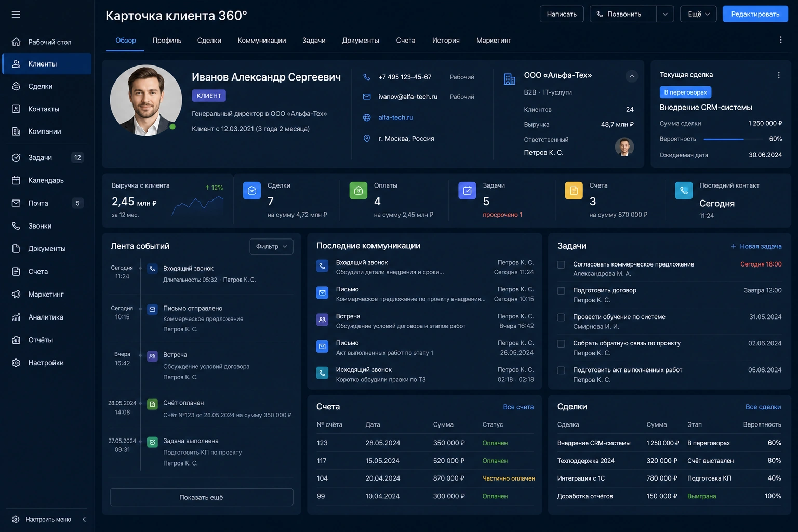798x532 pixels.
Task: Click the Сделки icon in sidebar
Action: (16, 86)
